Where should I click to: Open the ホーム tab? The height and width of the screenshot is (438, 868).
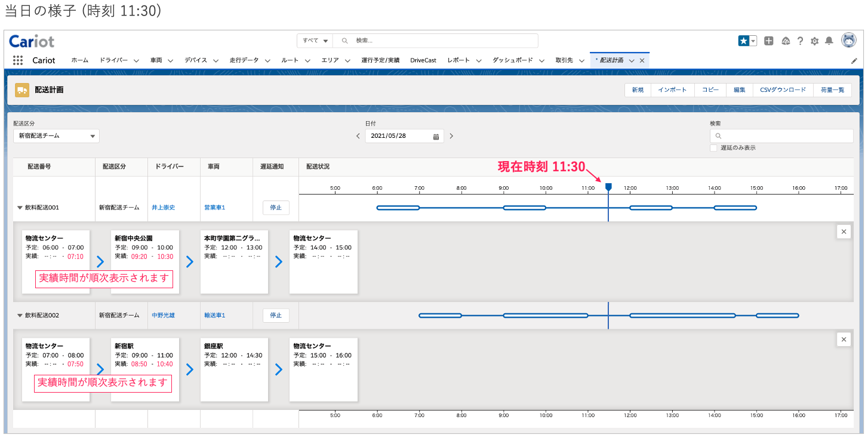(x=80, y=60)
